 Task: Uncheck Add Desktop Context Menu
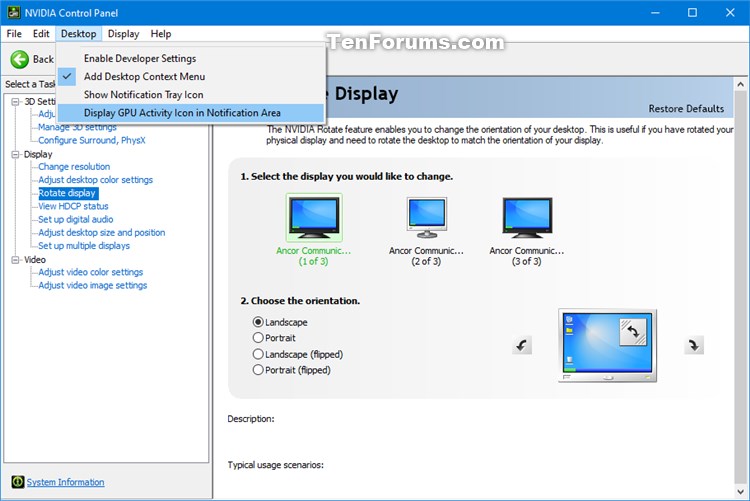click(191, 77)
